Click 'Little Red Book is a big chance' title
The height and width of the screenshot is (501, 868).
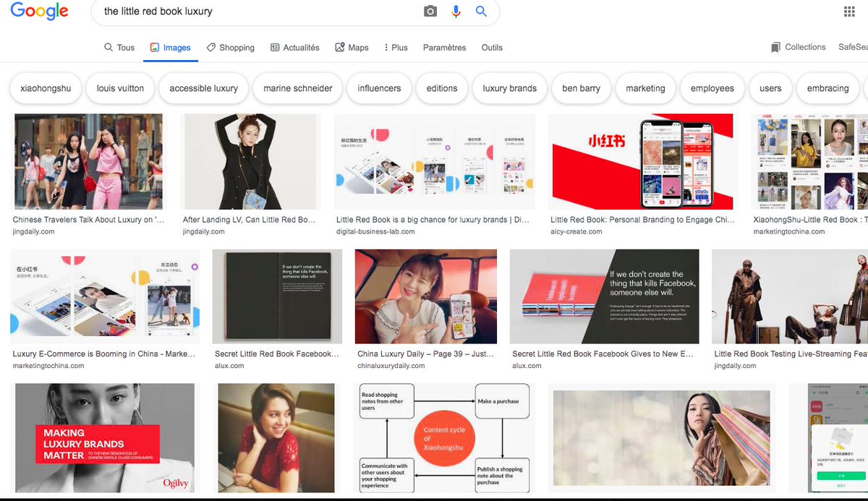[433, 220]
